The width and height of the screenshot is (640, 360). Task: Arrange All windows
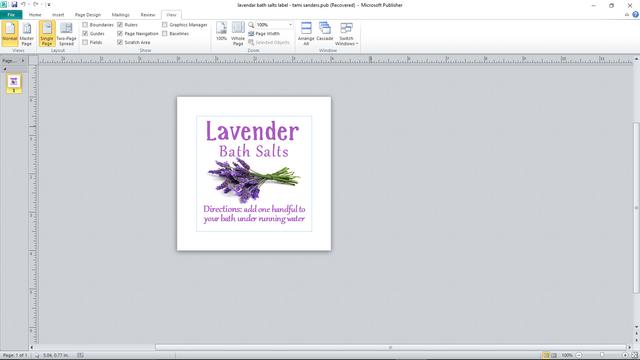tap(306, 33)
